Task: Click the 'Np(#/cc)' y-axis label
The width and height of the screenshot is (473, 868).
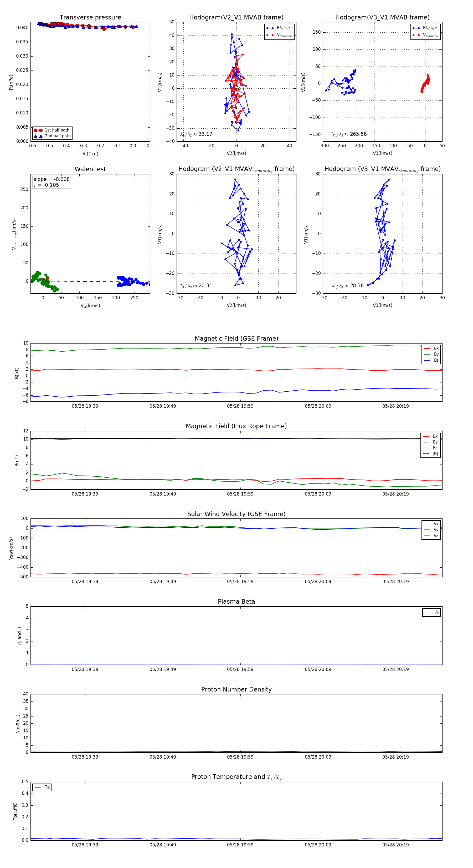Action: coord(18,724)
